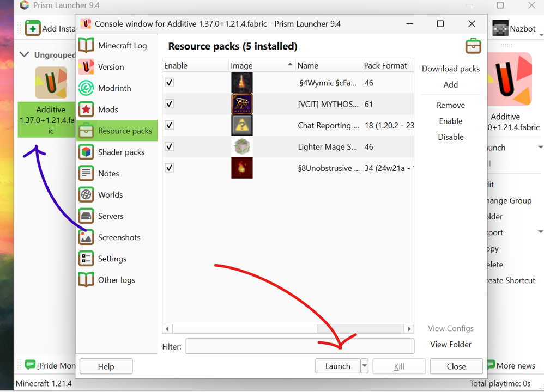Toggle the Lighter Mage pack checkbox
544x392 pixels.
tap(170, 146)
